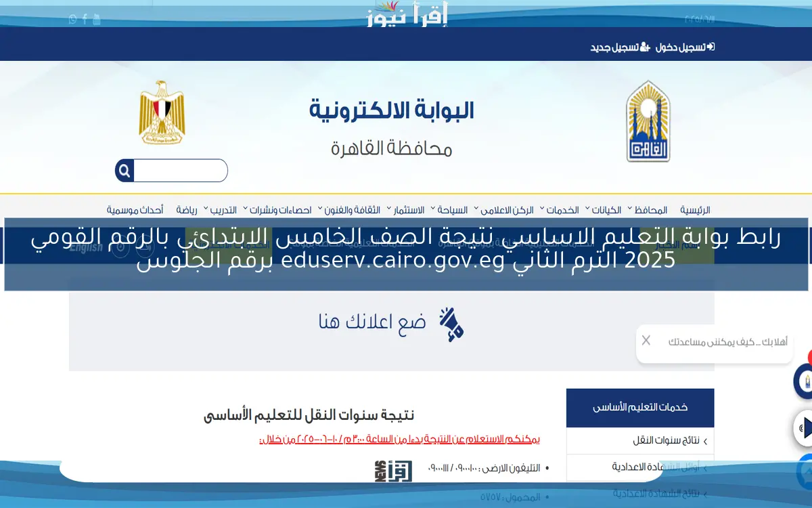Image resolution: width=812 pixels, height=508 pixels.
Task: Click inside the search text field
Action: coord(181,171)
